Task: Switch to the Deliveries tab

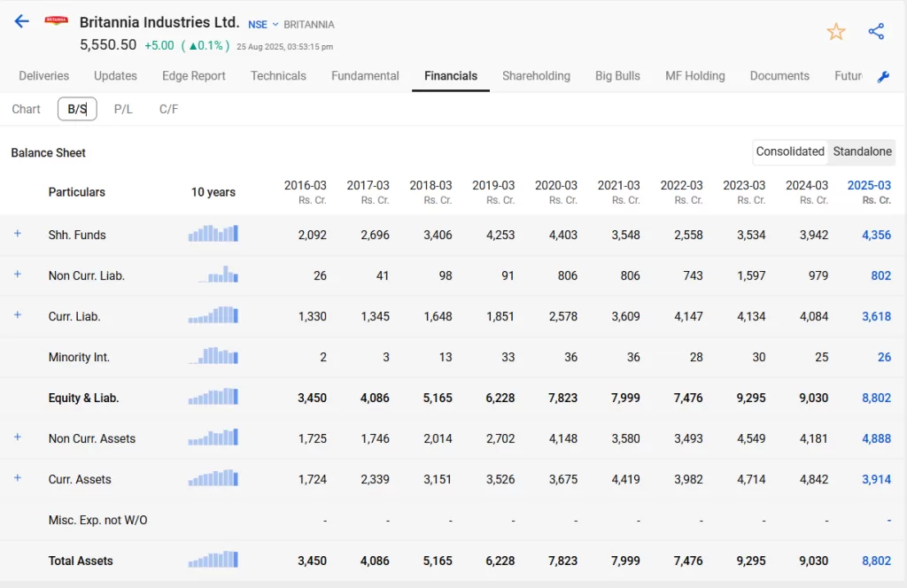Action: coord(44,76)
